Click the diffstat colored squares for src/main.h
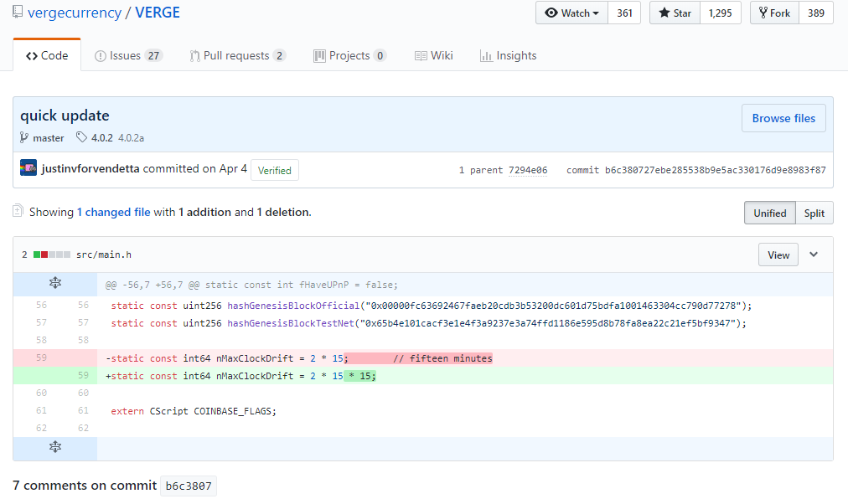Screen dimensions: 848x504 tap(52, 255)
